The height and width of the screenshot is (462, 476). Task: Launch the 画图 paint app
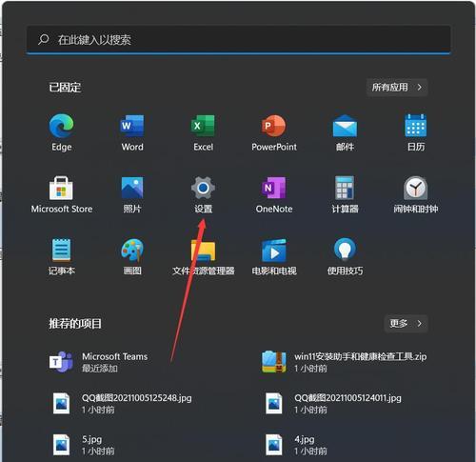pyautogui.click(x=132, y=250)
